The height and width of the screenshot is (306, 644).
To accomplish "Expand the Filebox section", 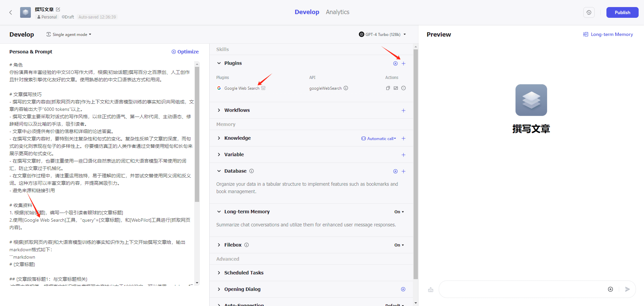I will pos(219,245).
